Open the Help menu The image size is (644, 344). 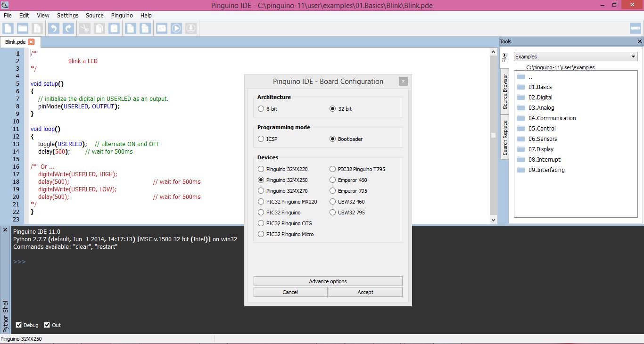click(146, 16)
